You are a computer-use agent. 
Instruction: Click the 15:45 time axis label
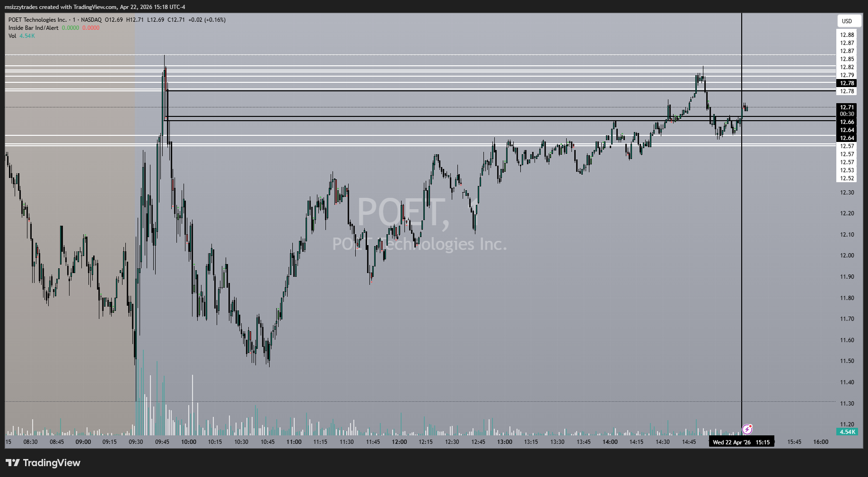[x=794, y=442]
